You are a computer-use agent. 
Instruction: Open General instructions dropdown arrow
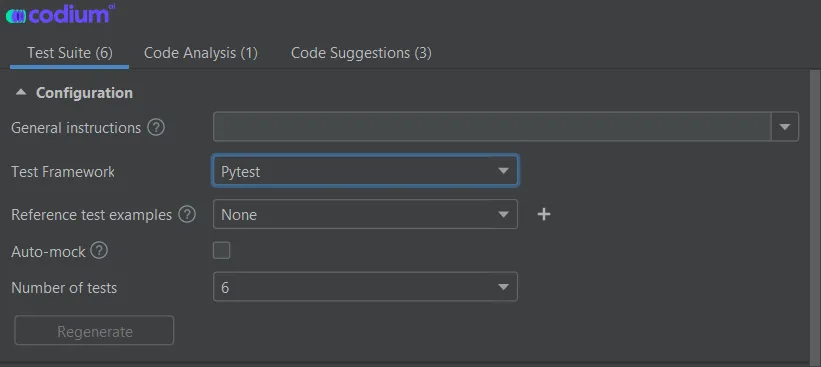click(x=785, y=127)
